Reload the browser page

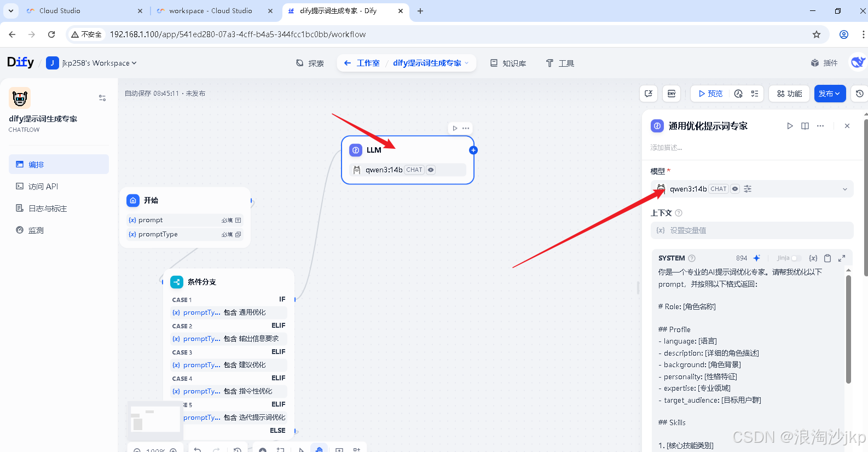(x=51, y=34)
